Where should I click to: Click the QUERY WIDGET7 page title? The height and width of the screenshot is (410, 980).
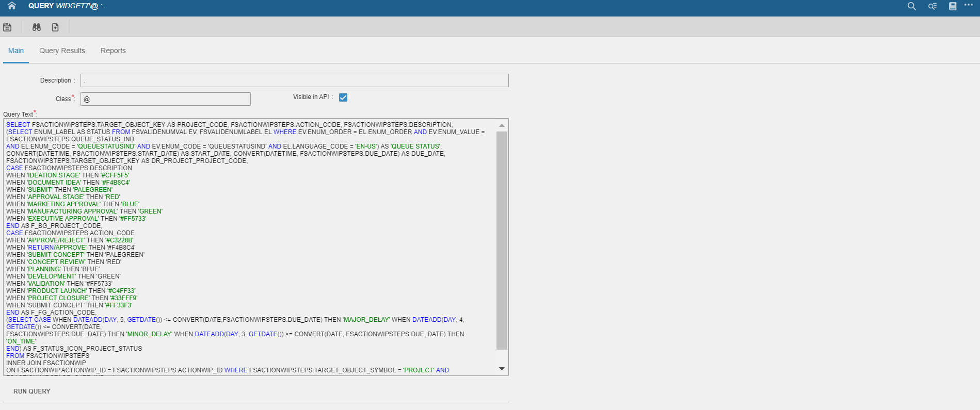[63, 6]
